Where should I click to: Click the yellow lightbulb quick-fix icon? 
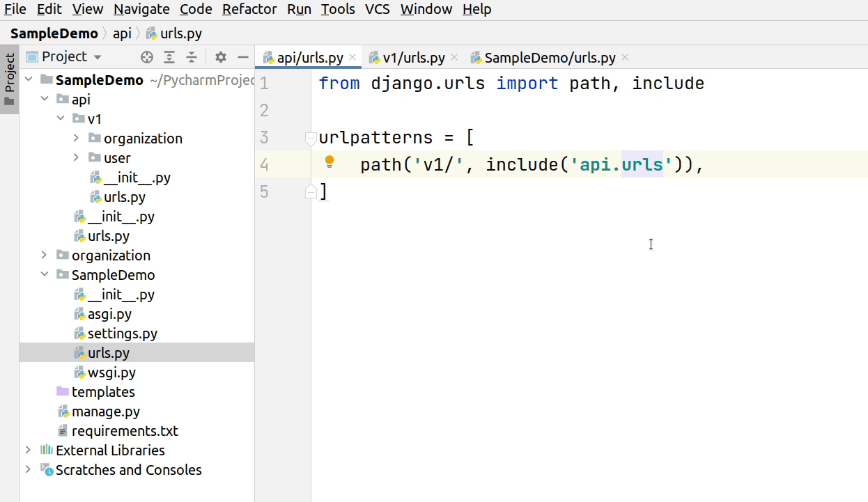330,162
